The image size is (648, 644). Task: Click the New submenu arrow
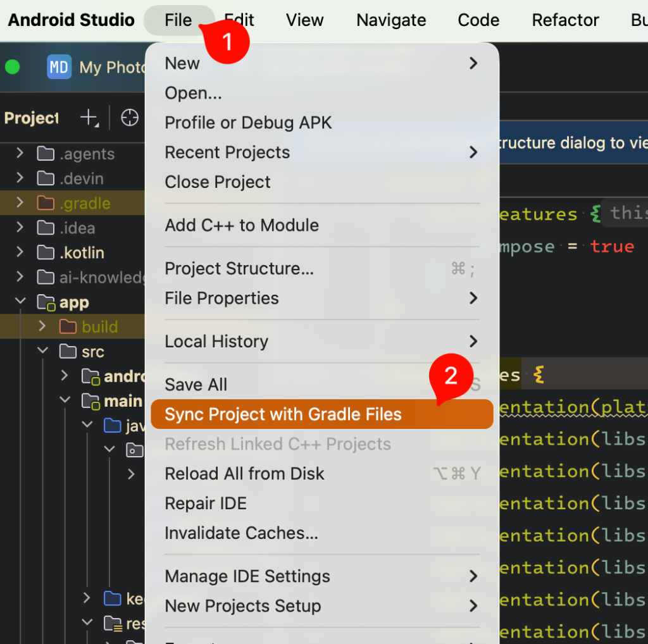coord(473,63)
